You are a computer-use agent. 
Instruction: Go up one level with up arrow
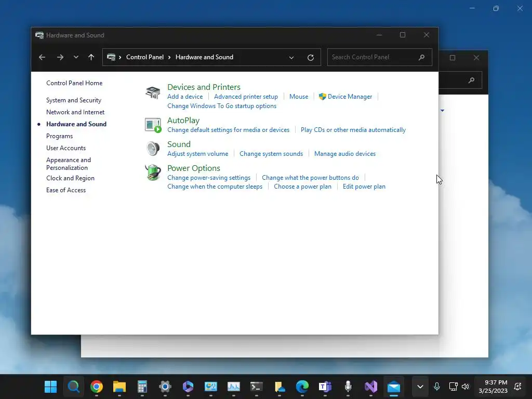tap(91, 57)
